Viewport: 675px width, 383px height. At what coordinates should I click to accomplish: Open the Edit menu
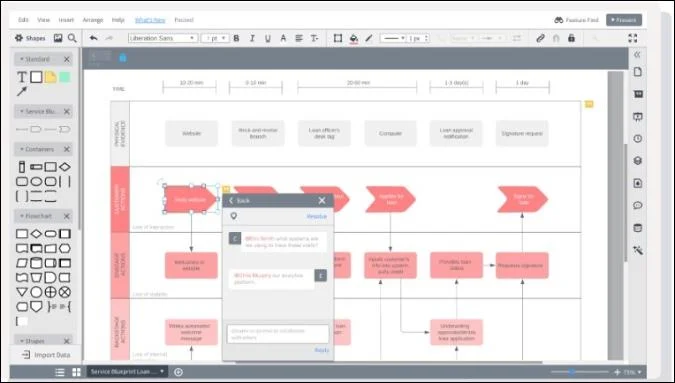pos(23,20)
